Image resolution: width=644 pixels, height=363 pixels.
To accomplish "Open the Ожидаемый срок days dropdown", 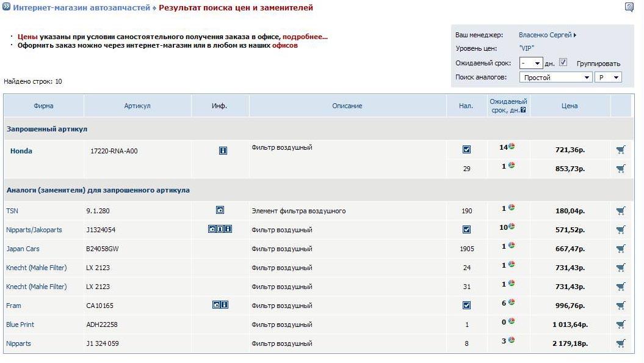I will 531,64.
